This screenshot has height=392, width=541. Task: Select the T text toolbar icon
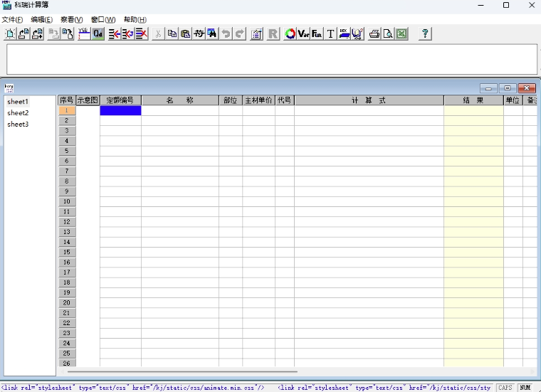pos(330,33)
